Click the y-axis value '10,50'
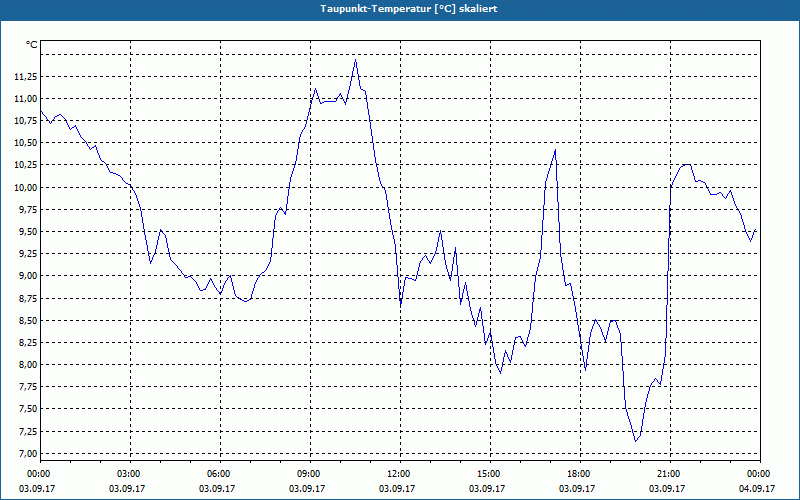This screenshot has height=500, width=800. 25,143
